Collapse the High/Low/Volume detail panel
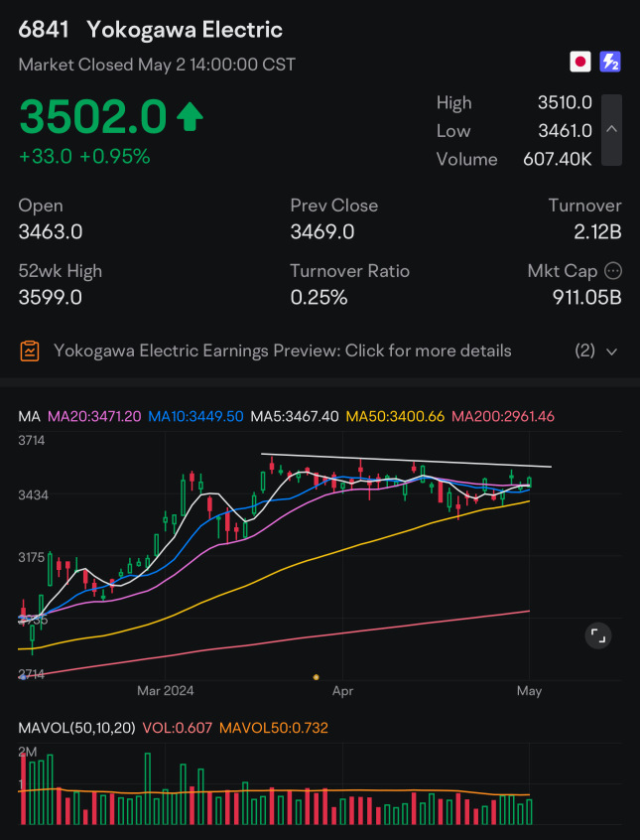The image size is (640, 840). click(611, 130)
